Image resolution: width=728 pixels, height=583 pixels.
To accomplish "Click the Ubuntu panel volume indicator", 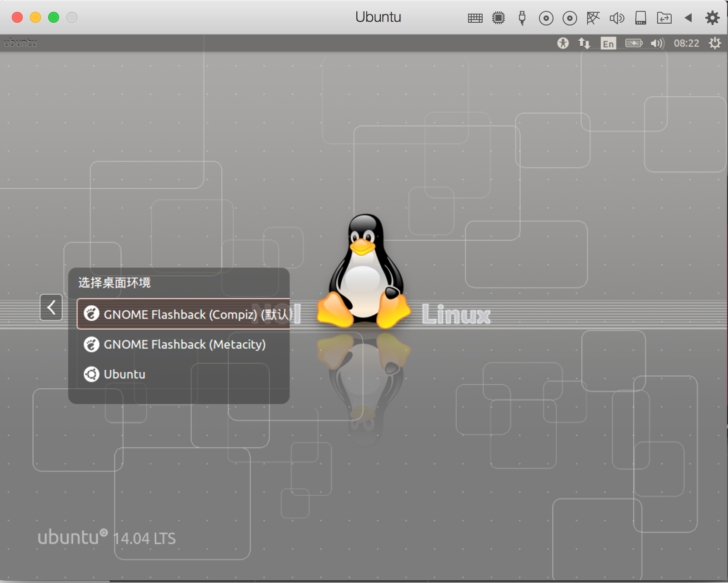I will pos(657,43).
